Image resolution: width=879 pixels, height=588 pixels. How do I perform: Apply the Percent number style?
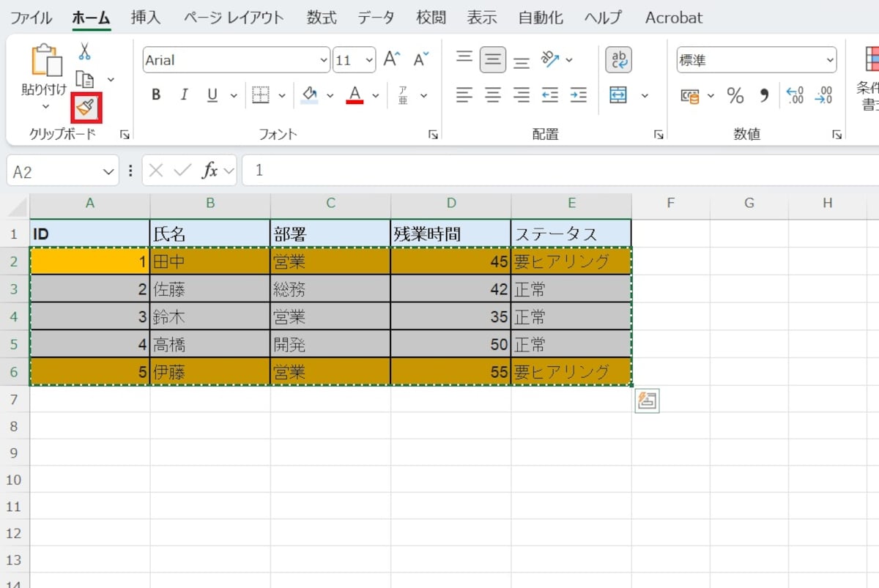point(735,95)
